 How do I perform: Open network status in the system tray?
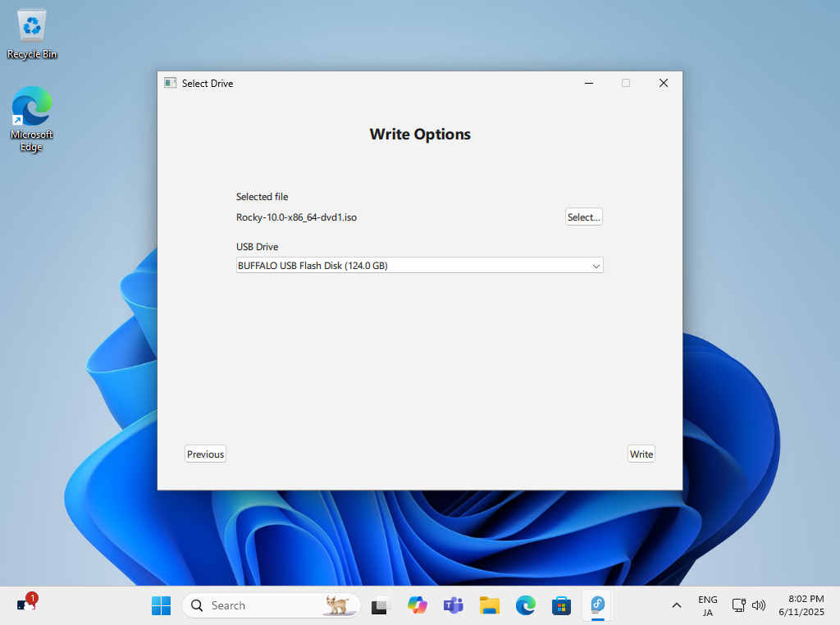tap(739, 605)
